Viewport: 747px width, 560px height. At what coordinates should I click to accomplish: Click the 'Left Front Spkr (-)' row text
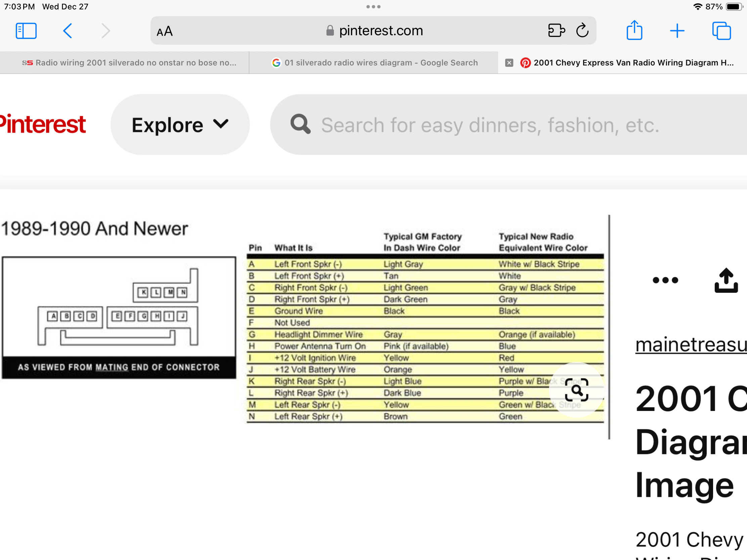(x=308, y=264)
